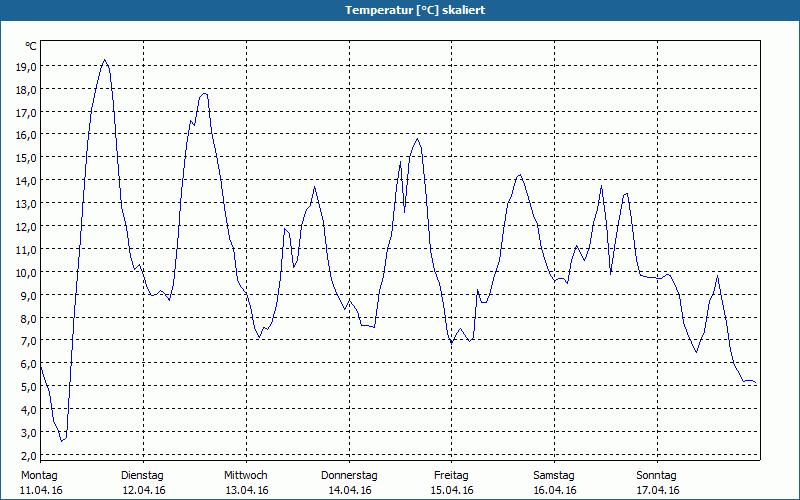Click the 14,0 y-axis value
The image size is (800, 500).
[26, 181]
